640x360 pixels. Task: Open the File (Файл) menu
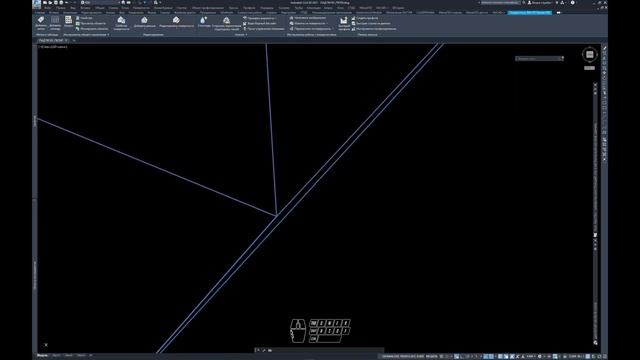[48, 8]
